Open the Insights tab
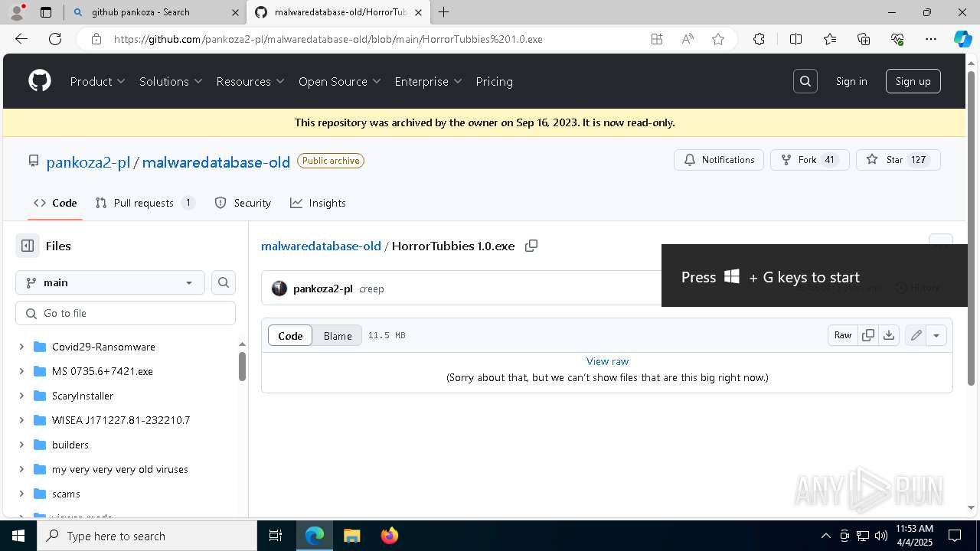This screenshot has height=551, width=980. (x=318, y=203)
